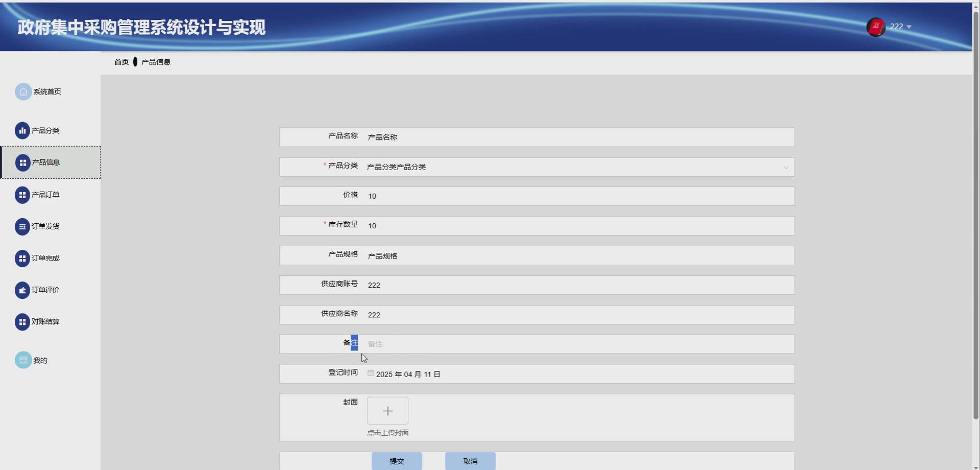Viewport: 980px width, 470px height.
Task: Click username 222 in header
Action: pyautogui.click(x=896, y=27)
